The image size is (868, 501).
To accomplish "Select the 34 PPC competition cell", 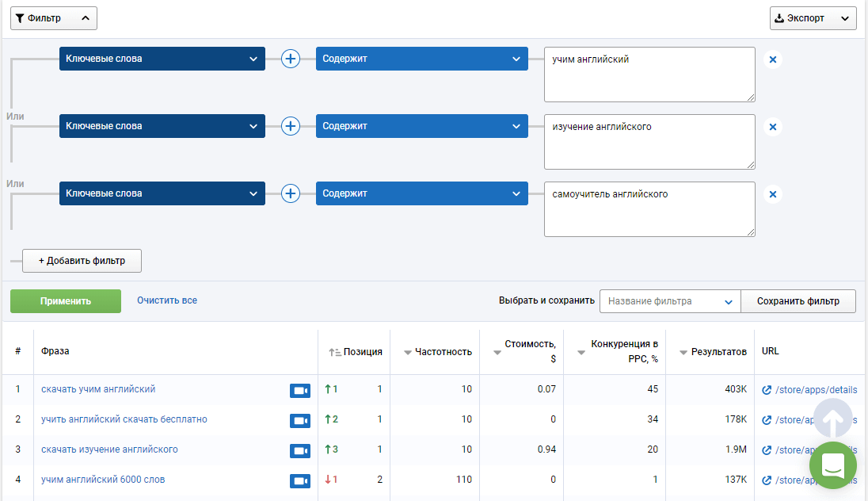I will click(653, 419).
